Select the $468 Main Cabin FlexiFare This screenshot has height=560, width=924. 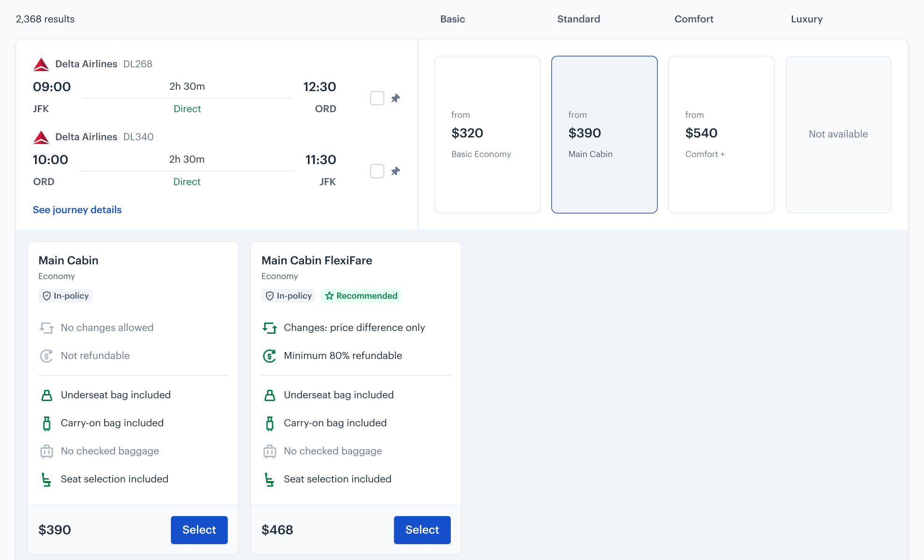pyautogui.click(x=422, y=530)
